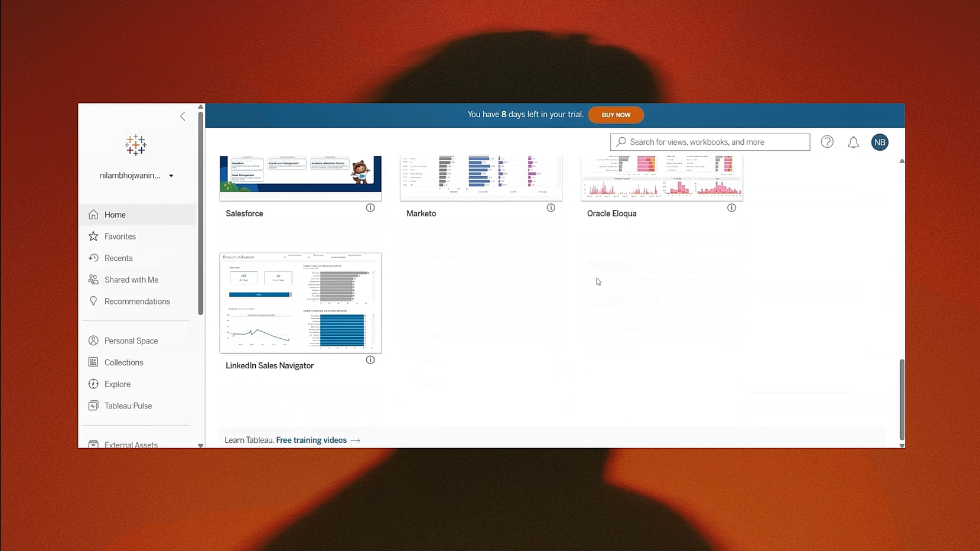Click the Shared with Me people icon

click(93, 280)
